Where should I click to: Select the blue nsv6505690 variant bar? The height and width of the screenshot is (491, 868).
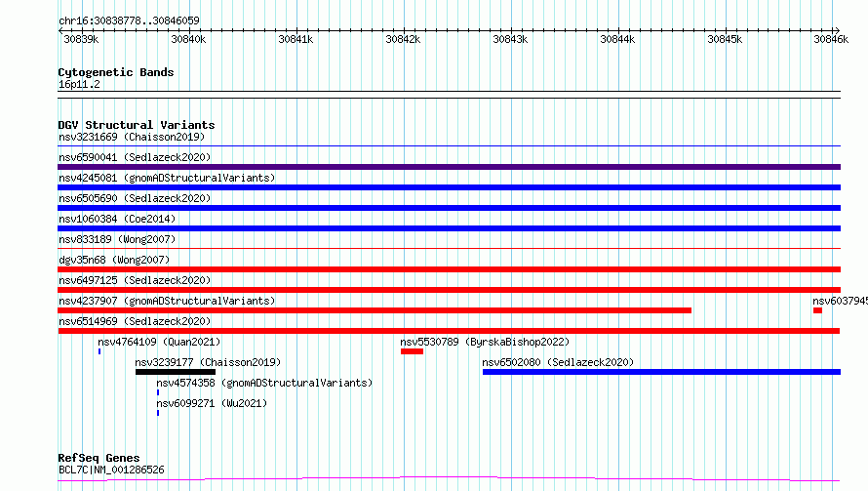[x=449, y=208]
